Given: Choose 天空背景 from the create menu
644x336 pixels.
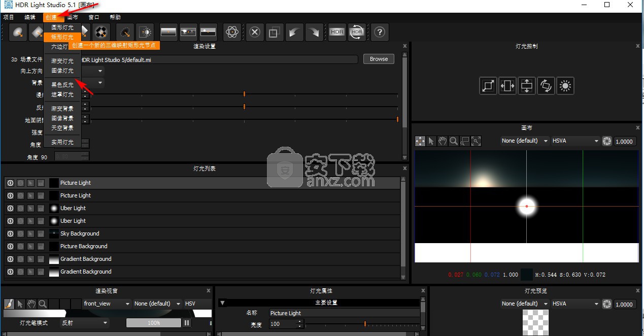Looking at the screenshot, I should [x=62, y=128].
